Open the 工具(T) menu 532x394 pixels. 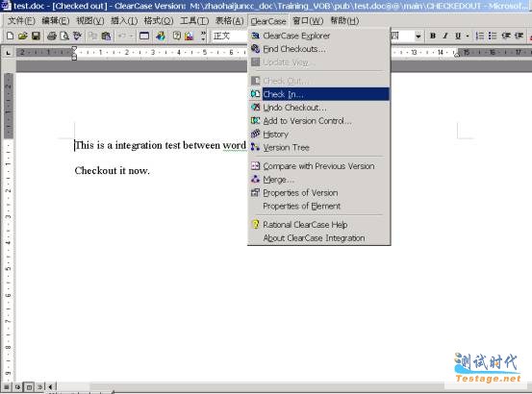[194, 21]
